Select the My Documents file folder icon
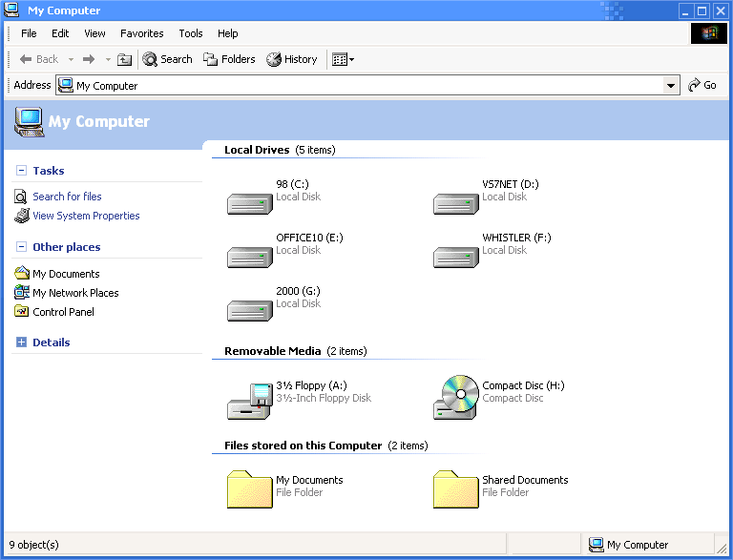 point(250,489)
